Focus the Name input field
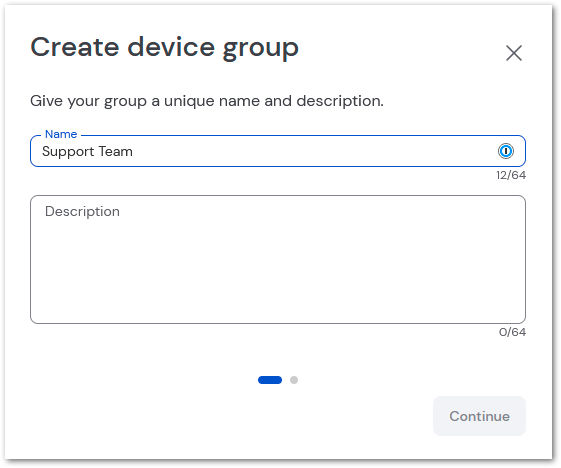 click(x=278, y=151)
